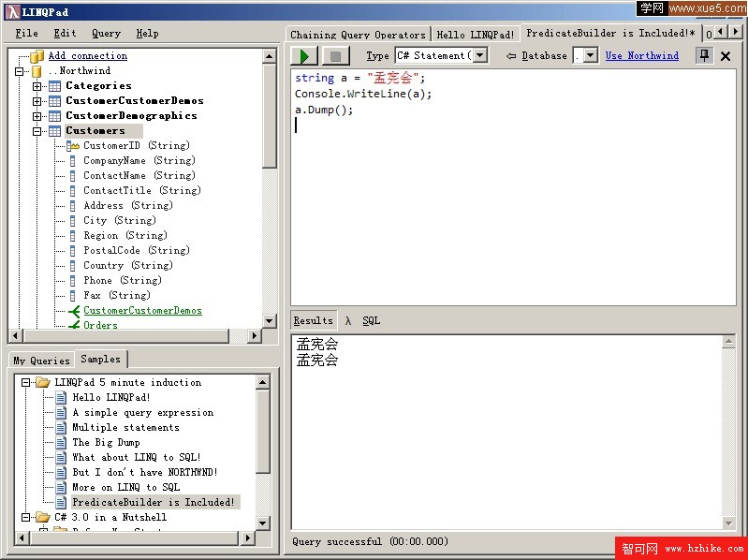Open the File menu

[x=27, y=34]
